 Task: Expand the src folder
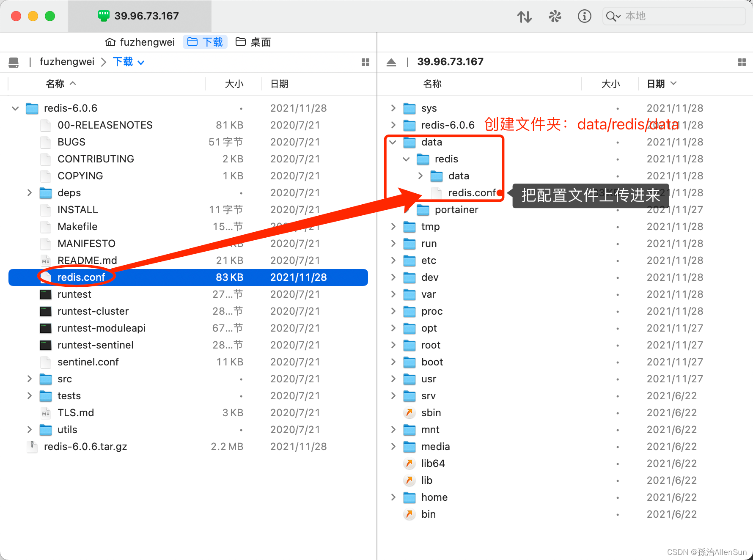tap(29, 379)
